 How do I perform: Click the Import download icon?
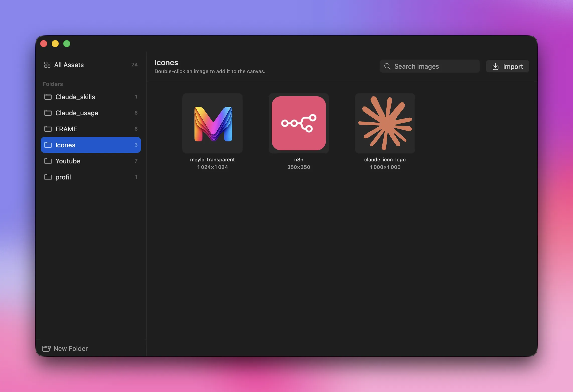(495, 66)
